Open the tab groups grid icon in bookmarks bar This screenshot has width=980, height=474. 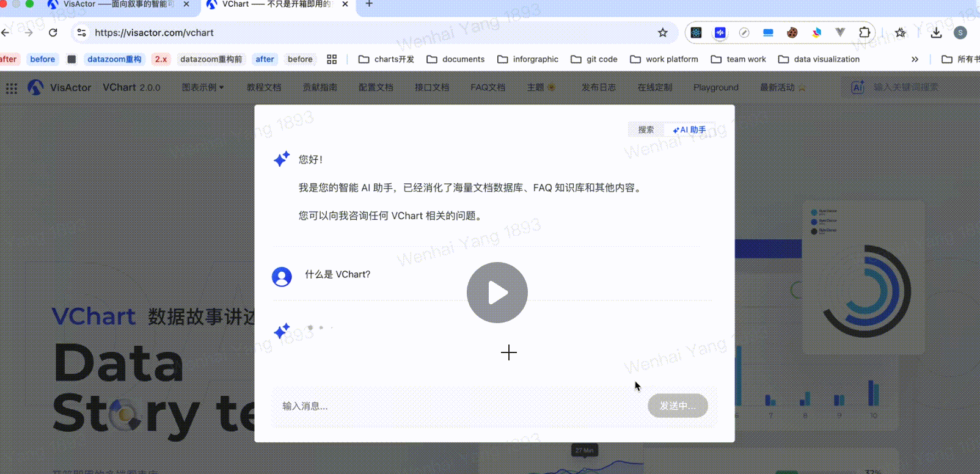coord(332,59)
